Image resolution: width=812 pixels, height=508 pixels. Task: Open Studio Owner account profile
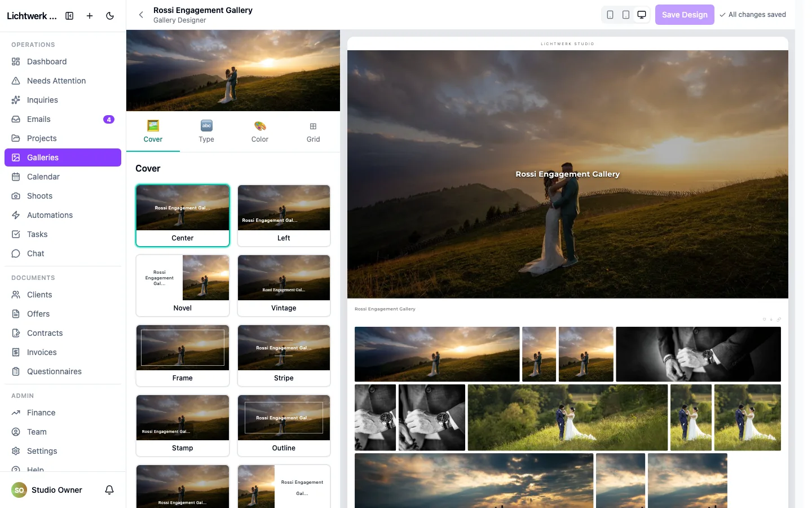47,490
